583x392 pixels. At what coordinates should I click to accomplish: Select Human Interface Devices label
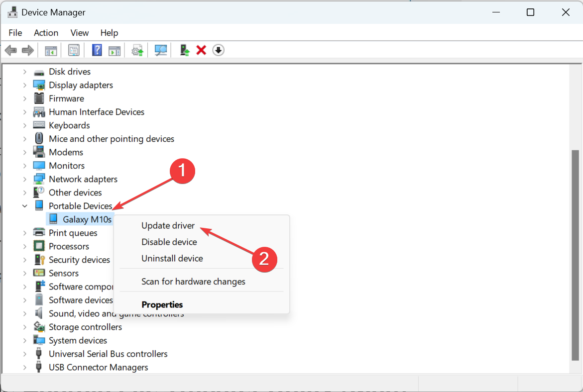pyautogui.click(x=97, y=112)
